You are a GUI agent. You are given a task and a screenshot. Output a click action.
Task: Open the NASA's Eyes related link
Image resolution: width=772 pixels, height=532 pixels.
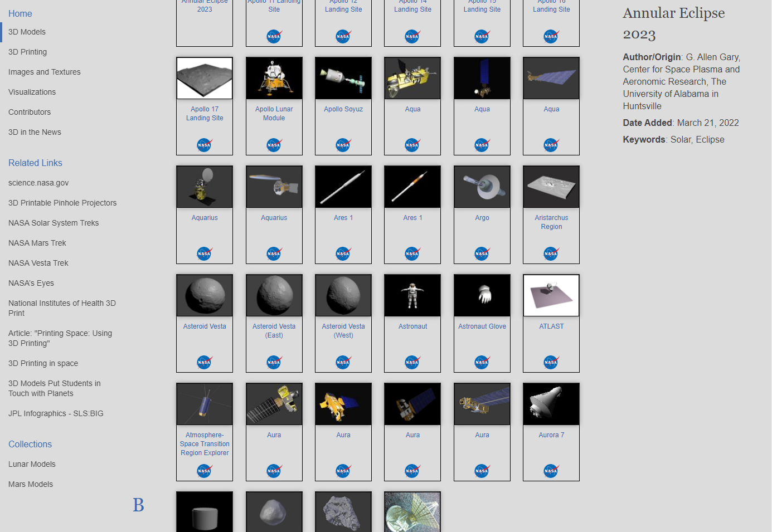point(31,283)
